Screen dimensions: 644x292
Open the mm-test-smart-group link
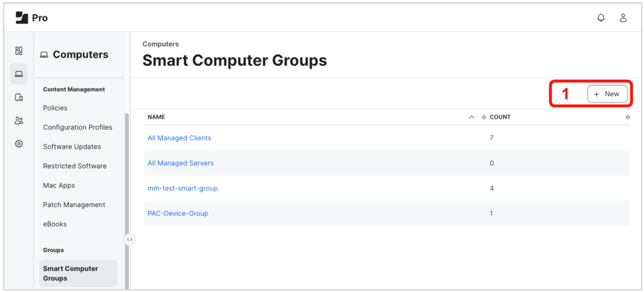click(182, 188)
